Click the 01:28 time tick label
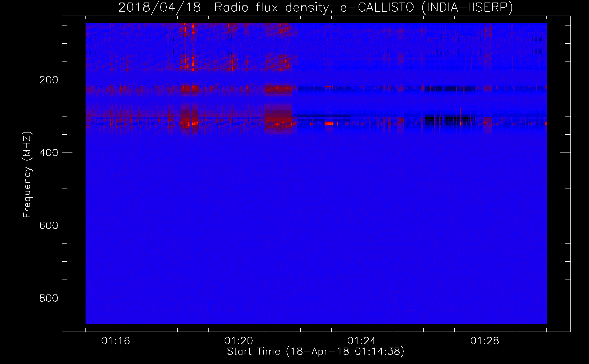 pyautogui.click(x=485, y=341)
